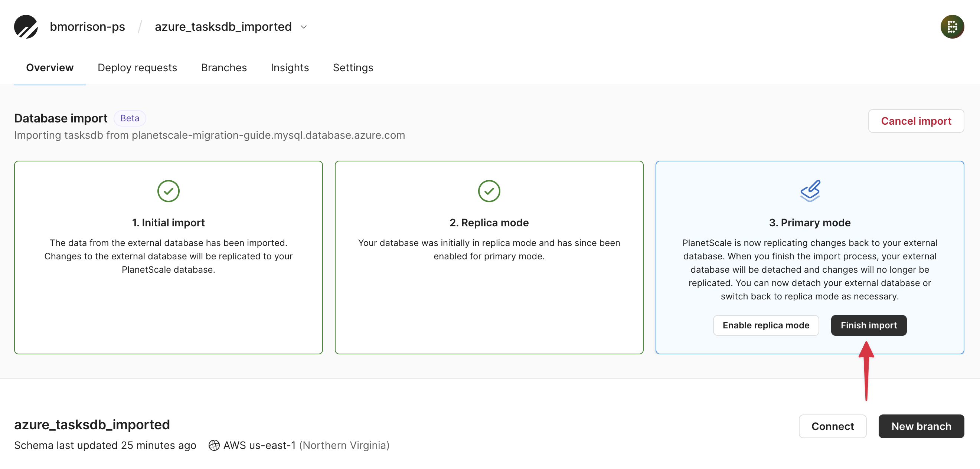Click the Cancel import button

[x=916, y=121]
